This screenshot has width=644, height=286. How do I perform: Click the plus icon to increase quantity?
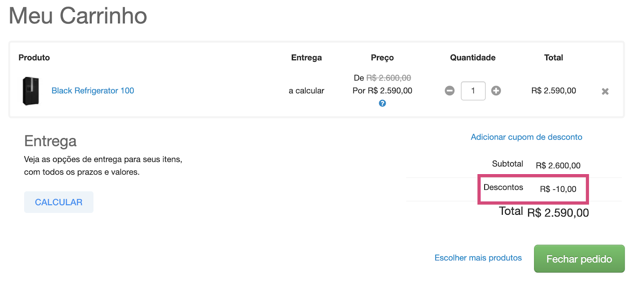point(496,91)
